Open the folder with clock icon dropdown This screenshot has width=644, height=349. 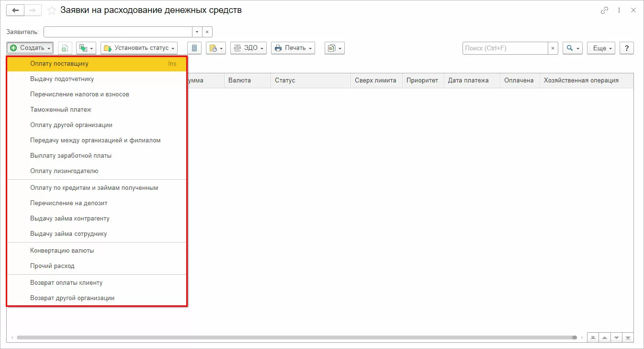pos(216,48)
